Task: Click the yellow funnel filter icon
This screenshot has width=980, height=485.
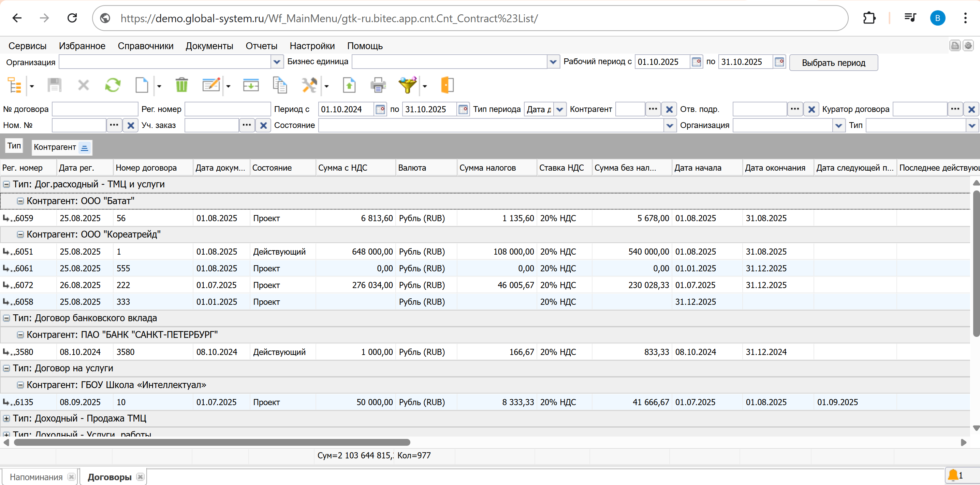Action: coord(407,85)
